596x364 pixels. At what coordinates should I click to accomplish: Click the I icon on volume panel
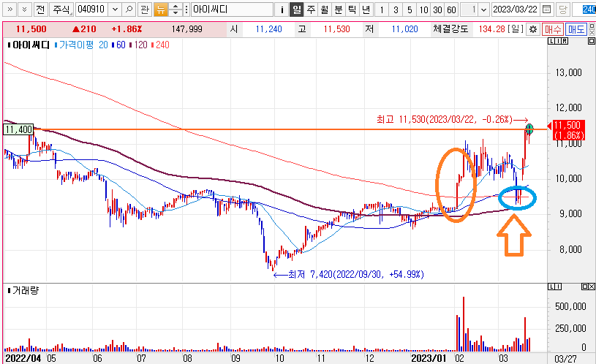coord(558,287)
